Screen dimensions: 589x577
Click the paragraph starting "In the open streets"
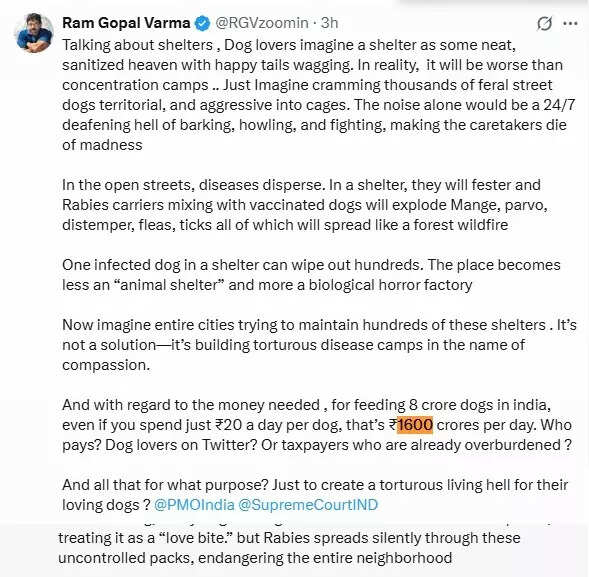tap(305, 205)
